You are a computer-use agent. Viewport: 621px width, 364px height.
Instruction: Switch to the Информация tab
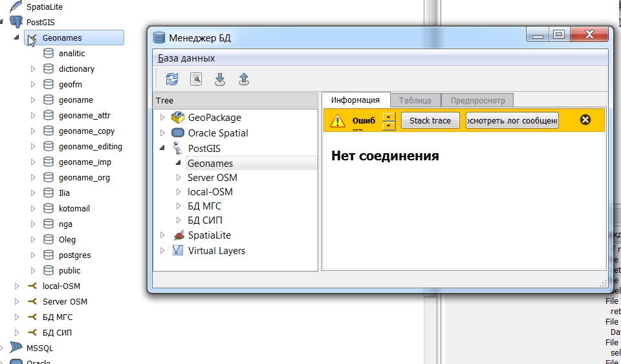(355, 100)
